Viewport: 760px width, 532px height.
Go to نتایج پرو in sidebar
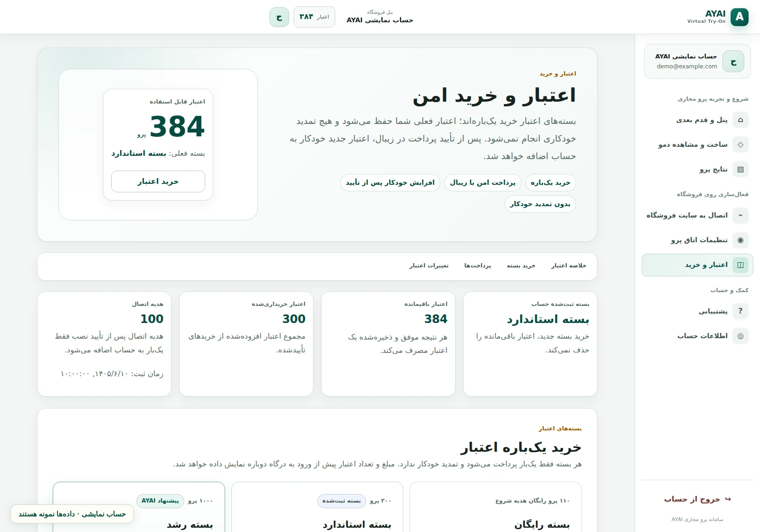697,169
